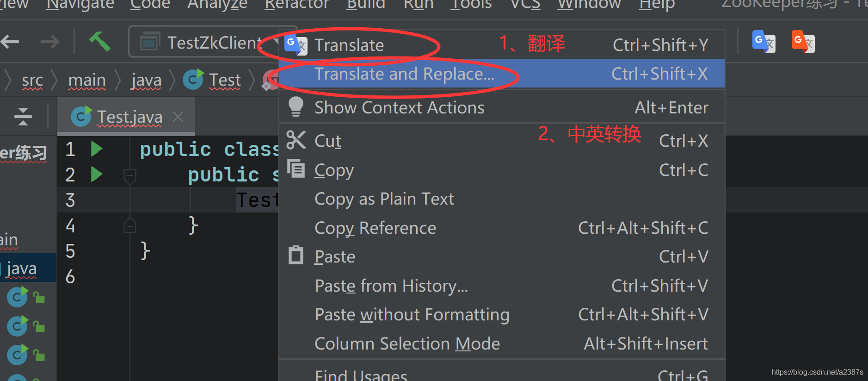Open the Build menu

366,4
